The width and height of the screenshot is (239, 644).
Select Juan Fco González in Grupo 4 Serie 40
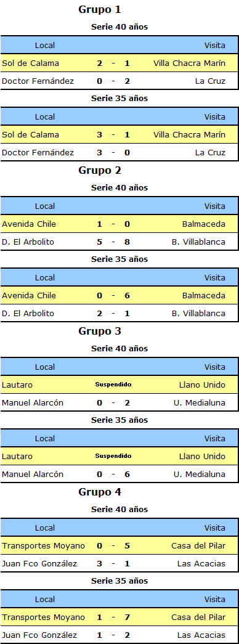point(39,564)
